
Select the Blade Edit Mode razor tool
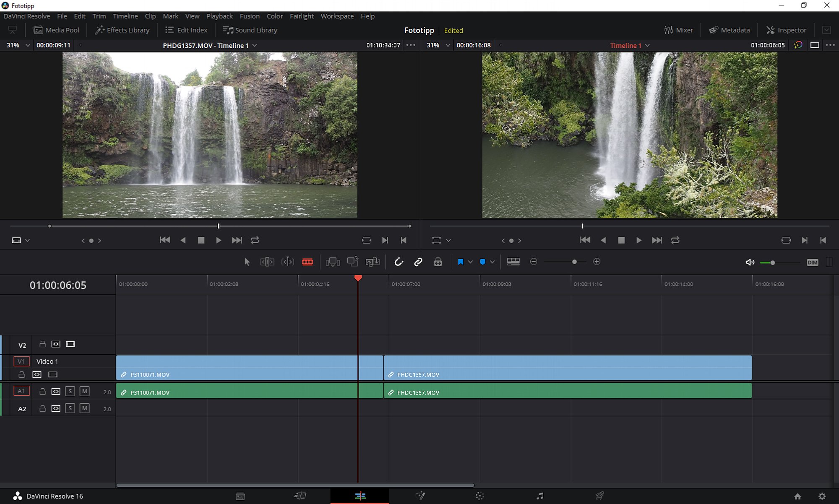click(307, 262)
